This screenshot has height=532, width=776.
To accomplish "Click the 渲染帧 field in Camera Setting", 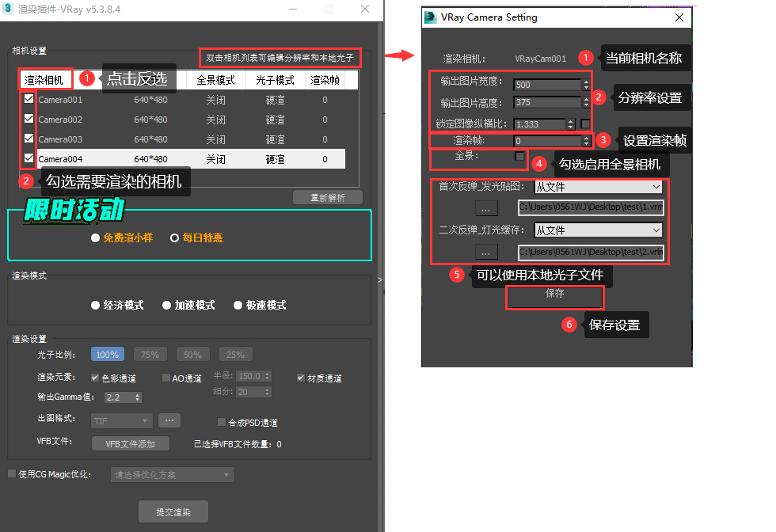I will pos(547,141).
